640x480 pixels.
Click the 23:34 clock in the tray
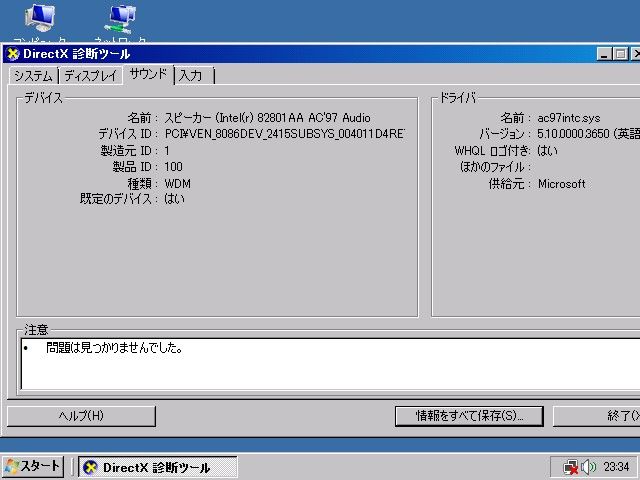(616, 467)
